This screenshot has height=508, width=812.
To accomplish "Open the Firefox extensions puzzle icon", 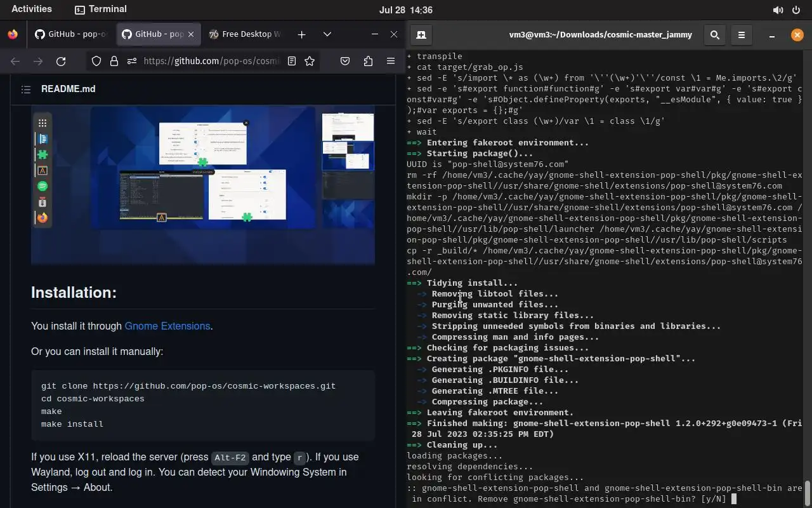I will click(368, 61).
